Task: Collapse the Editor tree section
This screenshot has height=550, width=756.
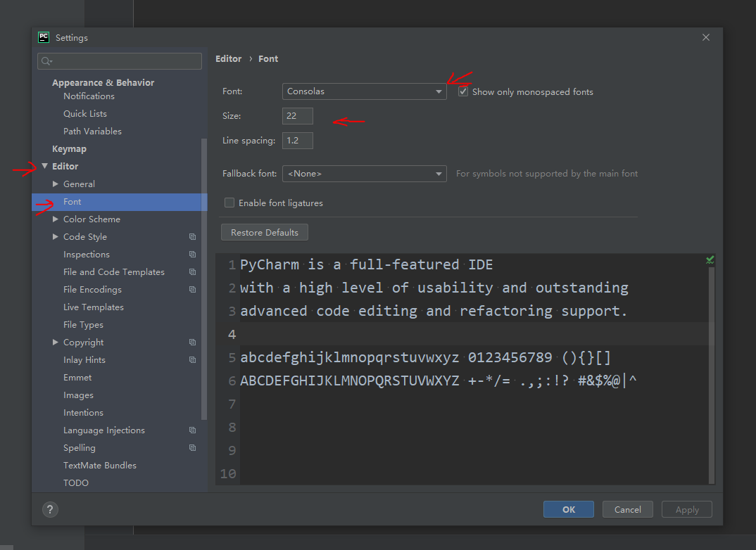Action: pos(45,166)
